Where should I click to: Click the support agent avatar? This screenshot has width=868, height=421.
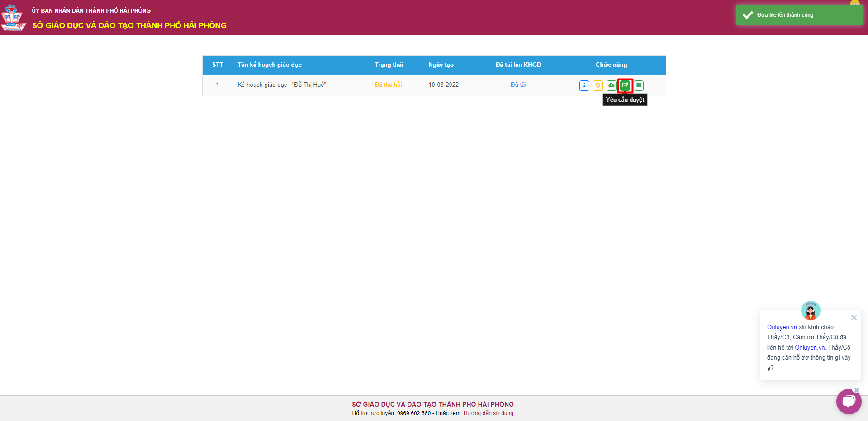coord(810,311)
